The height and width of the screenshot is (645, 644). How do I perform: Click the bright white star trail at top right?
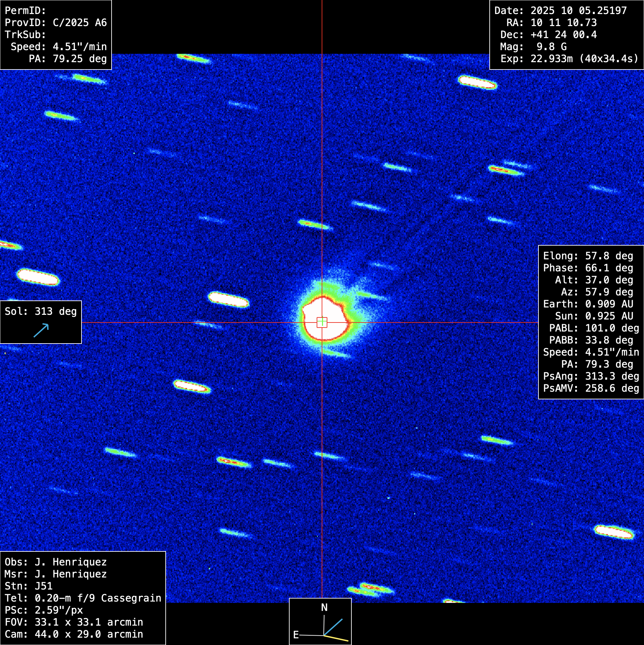point(477,82)
